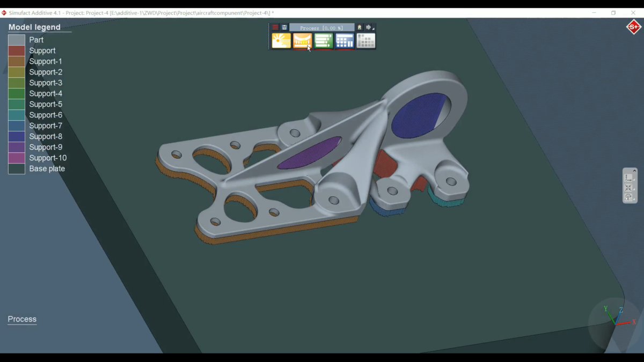Screen dimensions: 644x362
Task: Click the yellow laser-and-powder icon in the process toolbar
Action: click(x=281, y=41)
